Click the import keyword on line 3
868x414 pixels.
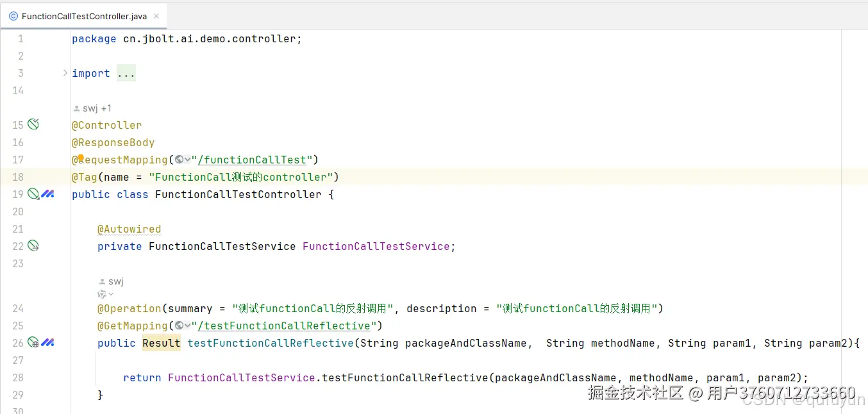[91, 74]
